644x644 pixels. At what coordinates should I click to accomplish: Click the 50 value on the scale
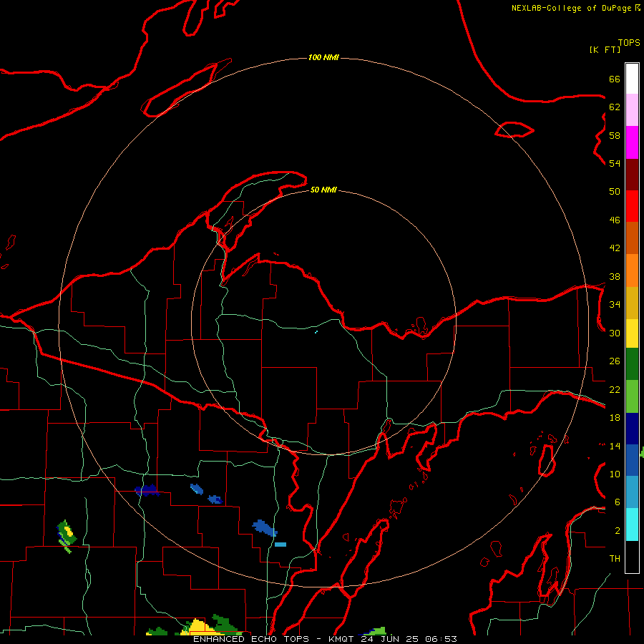(615, 192)
